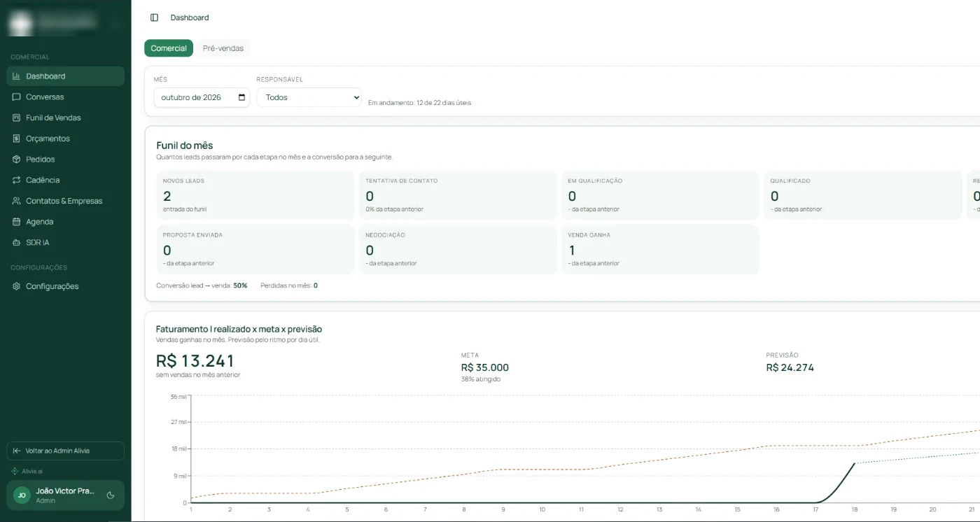The image size is (980, 522).
Task: Open Contatos & Empresas people icon
Action: [17, 201]
